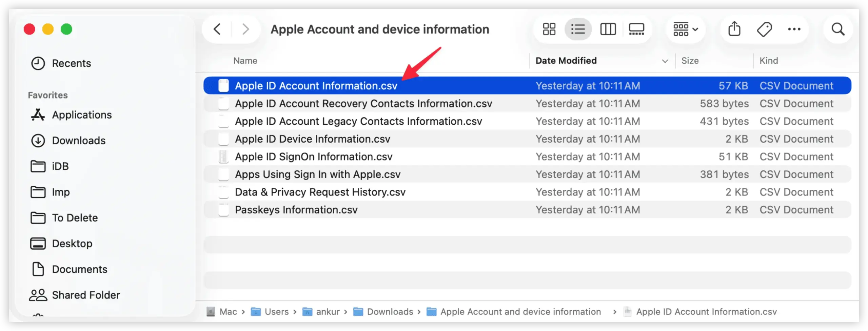The image size is (868, 331).
Task: Switch to gallery view
Action: pyautogui.click(x=636, y=29)
